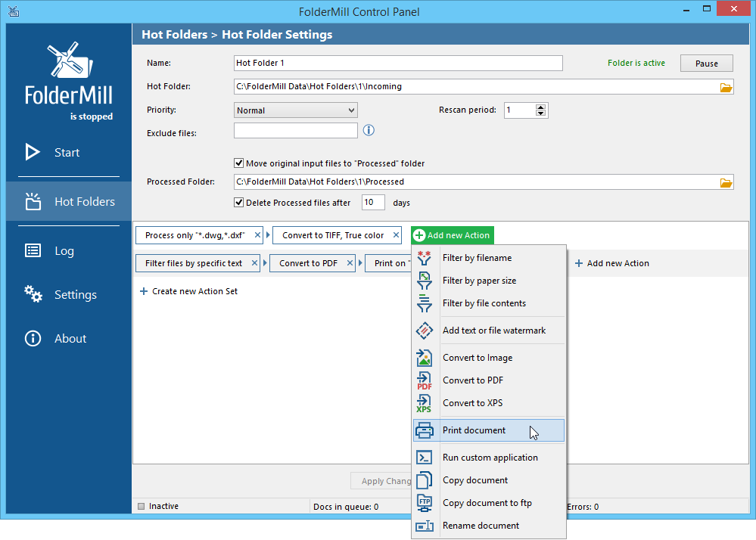Choose Rename document action
Viewport: 756px width, 540px height.
click(x=489, y=526)
